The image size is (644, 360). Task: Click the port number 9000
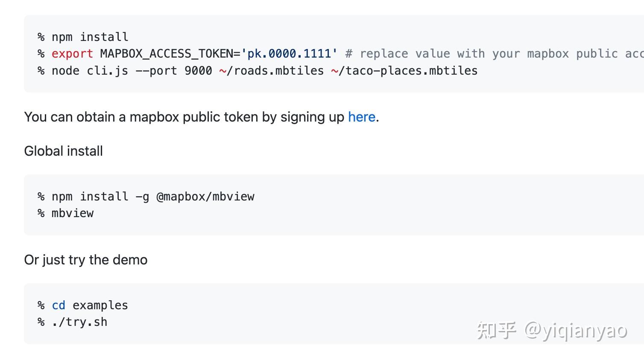point(198,71)
